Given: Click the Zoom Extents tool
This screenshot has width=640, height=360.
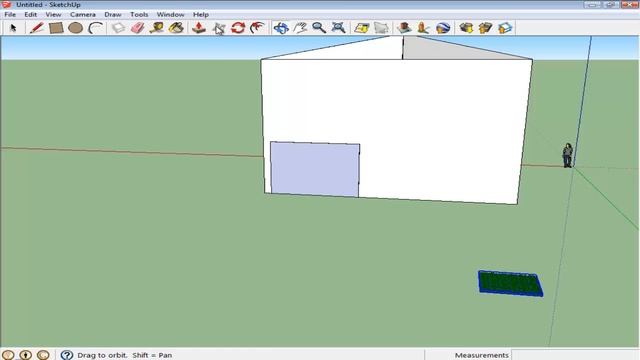Looking at the screenshot, I should (338, 28).
